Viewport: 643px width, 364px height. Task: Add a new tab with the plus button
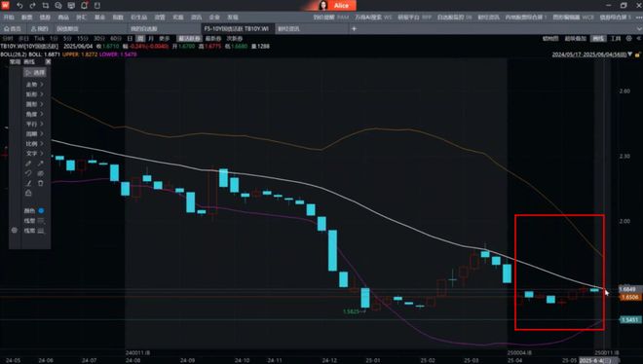tap(354, 28)
